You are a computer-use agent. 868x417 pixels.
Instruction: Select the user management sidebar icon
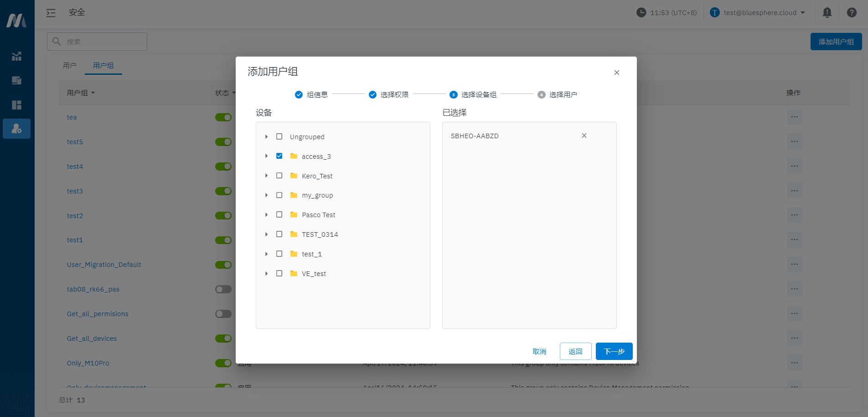[x=16, y=129]
